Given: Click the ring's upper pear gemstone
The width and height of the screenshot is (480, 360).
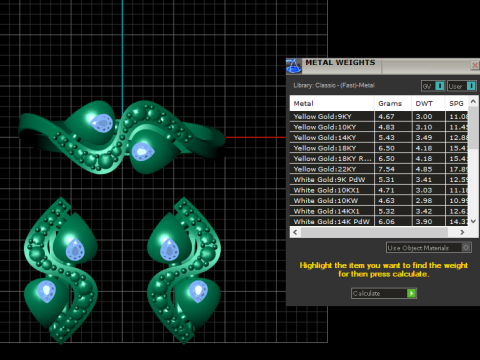Looking at the screenshot, I should click(102, 123).
